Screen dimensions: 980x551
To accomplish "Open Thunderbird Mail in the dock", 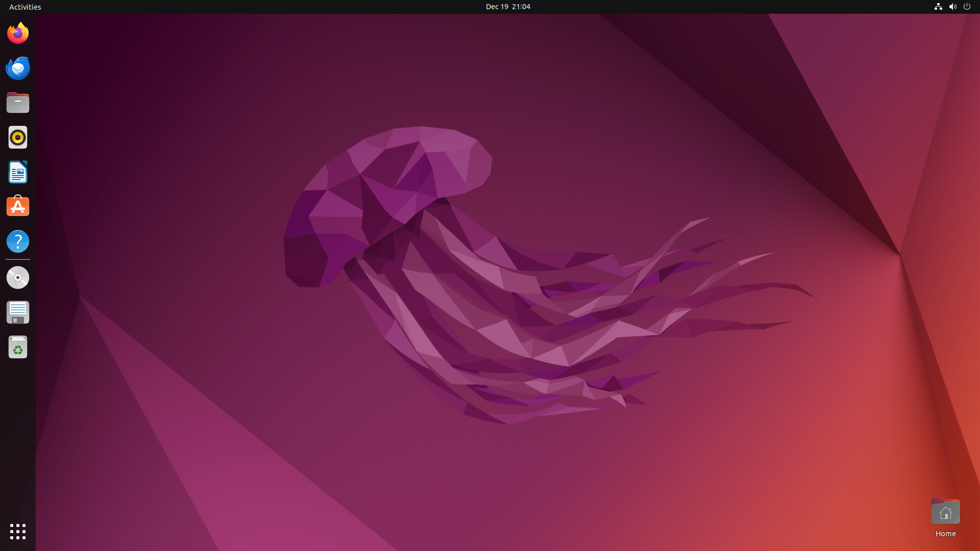I will coord(18,68).
